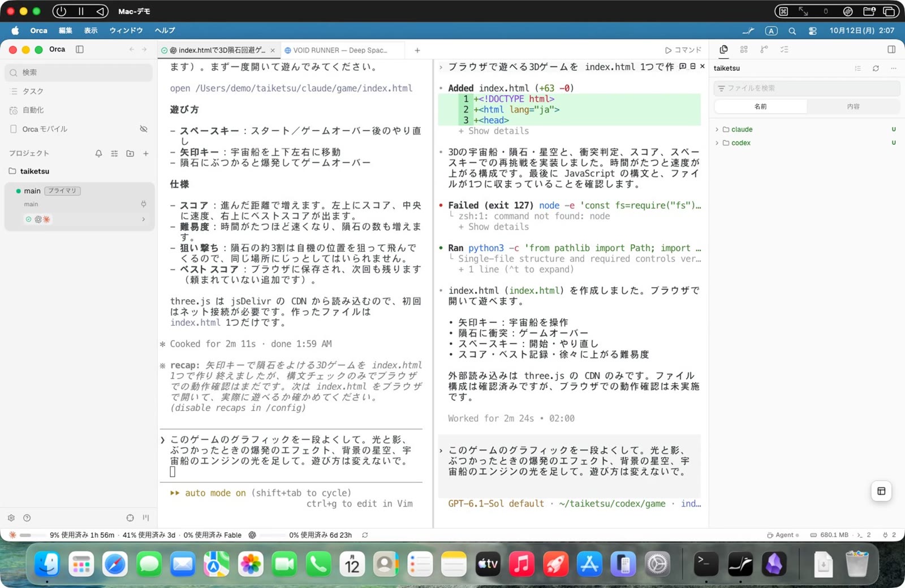
Task: Show details under Added index.html
Action: (494, 131)
